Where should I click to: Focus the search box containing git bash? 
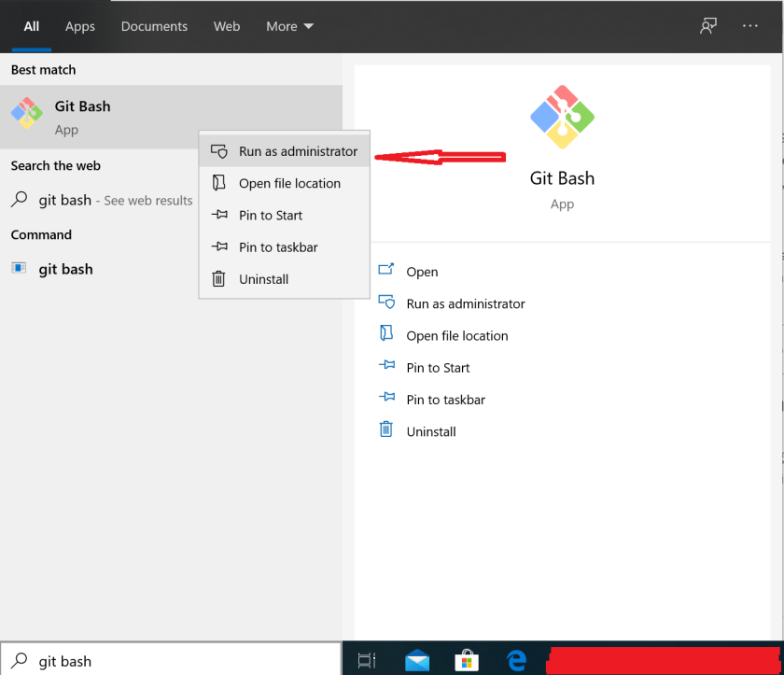pyautogui.click(x=171, y=660)
